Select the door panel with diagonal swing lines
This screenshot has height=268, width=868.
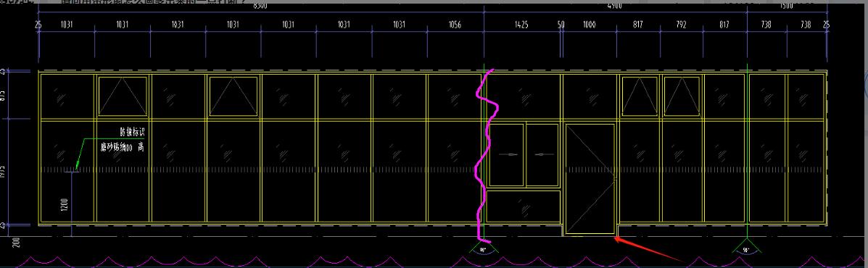(x=590, y=179)
